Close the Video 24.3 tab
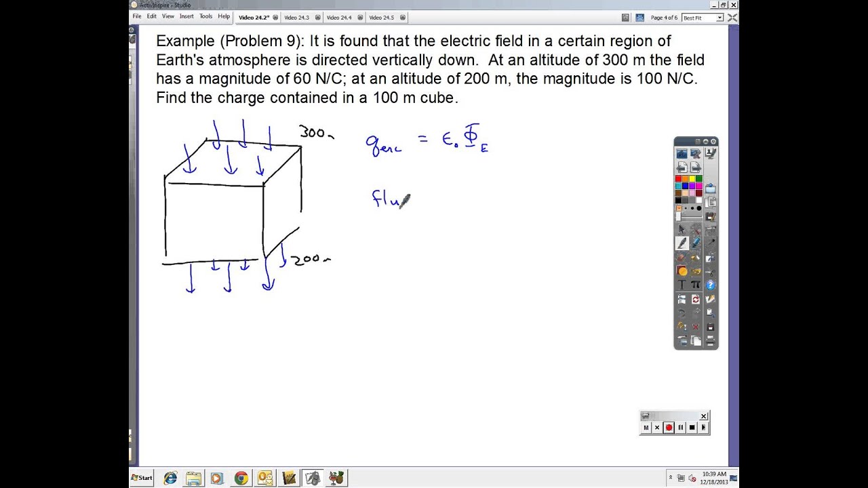The width and height of the screenshot is (868, 488). 318,18
